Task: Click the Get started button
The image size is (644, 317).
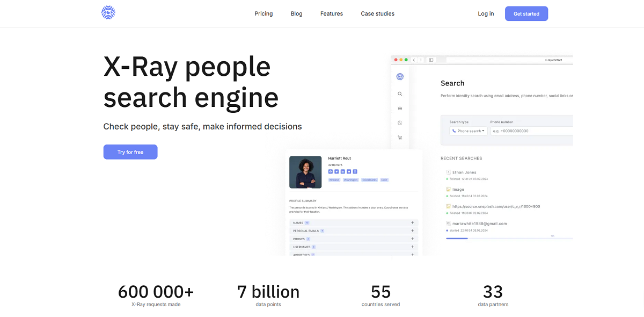Action: click(526, 13)
